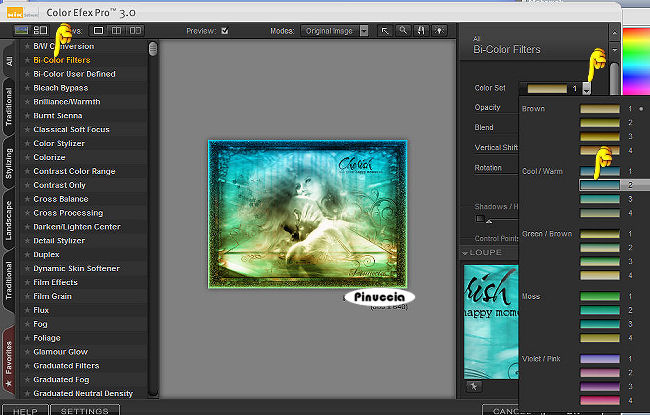Click the preview image thumbnail
Screen dimensions: 650x415
click(307, 214)
